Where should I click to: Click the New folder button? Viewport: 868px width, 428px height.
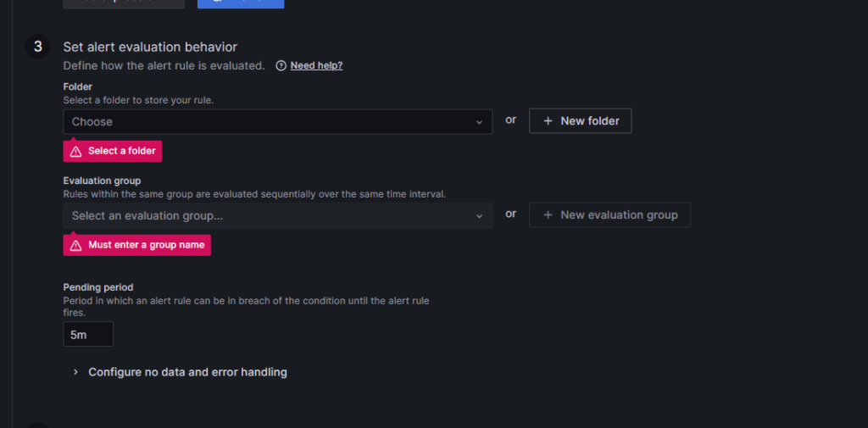click(x=580, y=121)
